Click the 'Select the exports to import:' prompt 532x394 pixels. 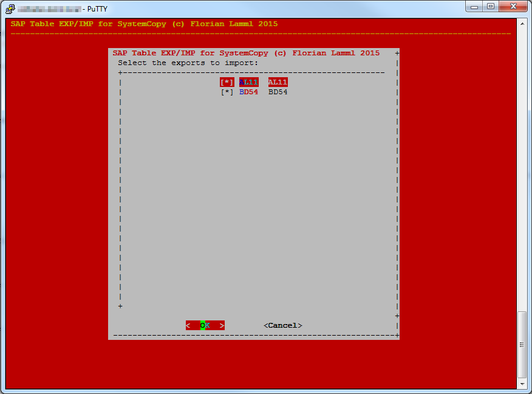(188, 63)
